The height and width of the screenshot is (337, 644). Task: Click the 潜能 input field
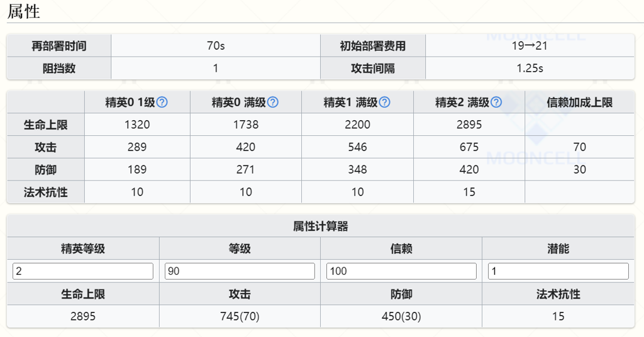558,271
